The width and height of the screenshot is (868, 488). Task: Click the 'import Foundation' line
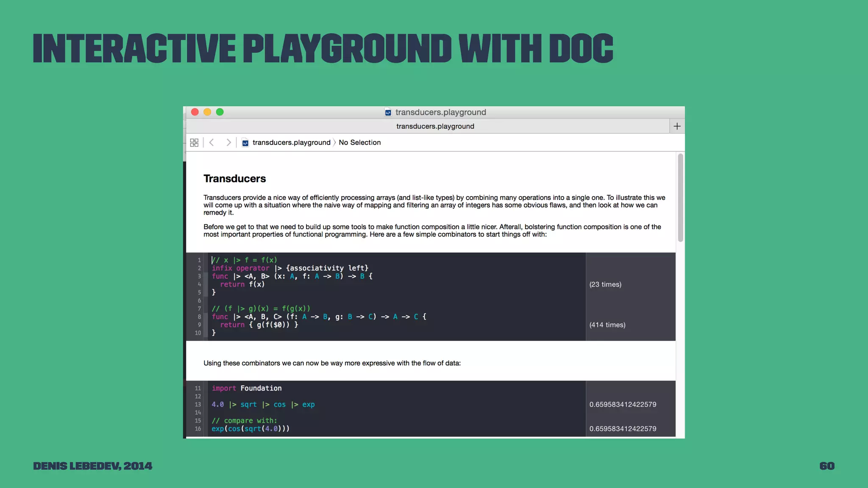[246, 388]
